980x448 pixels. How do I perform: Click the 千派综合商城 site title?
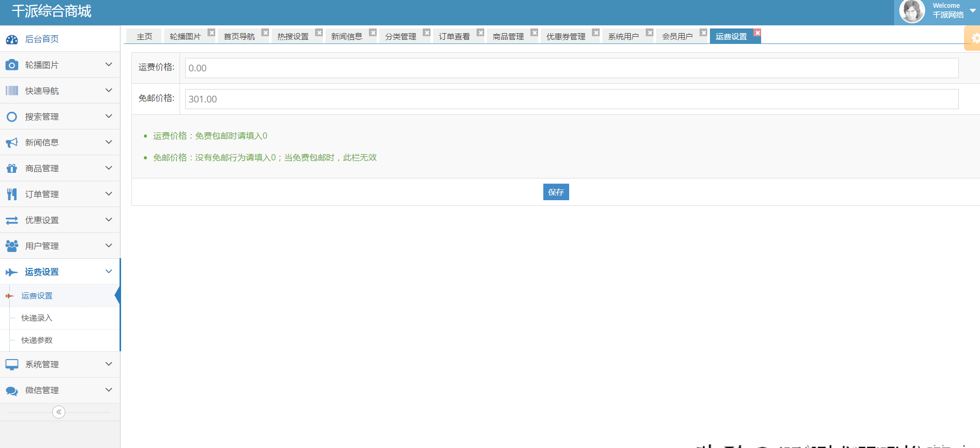coord(52,11)
